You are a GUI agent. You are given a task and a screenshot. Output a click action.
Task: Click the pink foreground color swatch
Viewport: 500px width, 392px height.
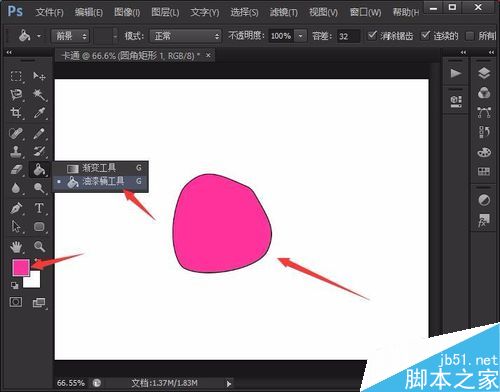tap(21, 267)
